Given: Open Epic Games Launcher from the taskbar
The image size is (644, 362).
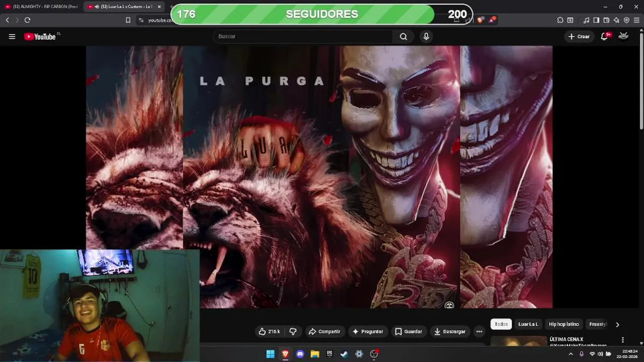Looking at the screenshot, I should pyautogui.click(x=330, y=354).
